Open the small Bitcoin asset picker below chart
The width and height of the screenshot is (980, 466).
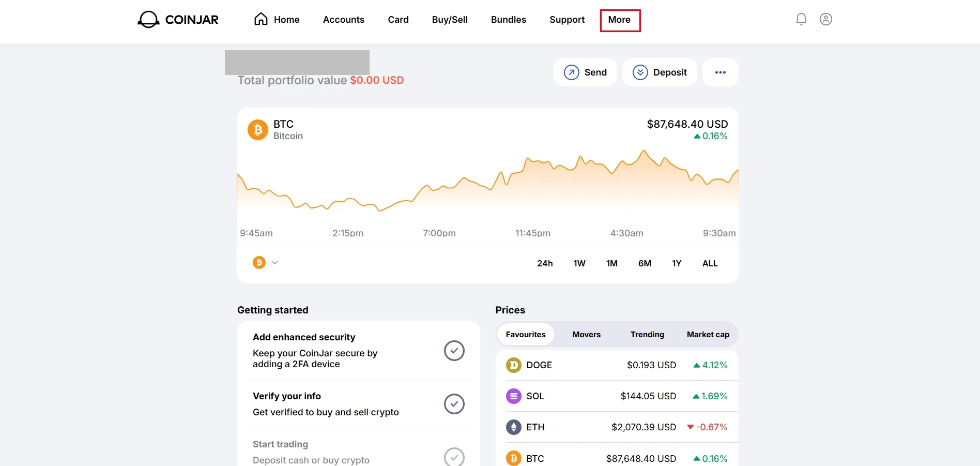(259, 263)
